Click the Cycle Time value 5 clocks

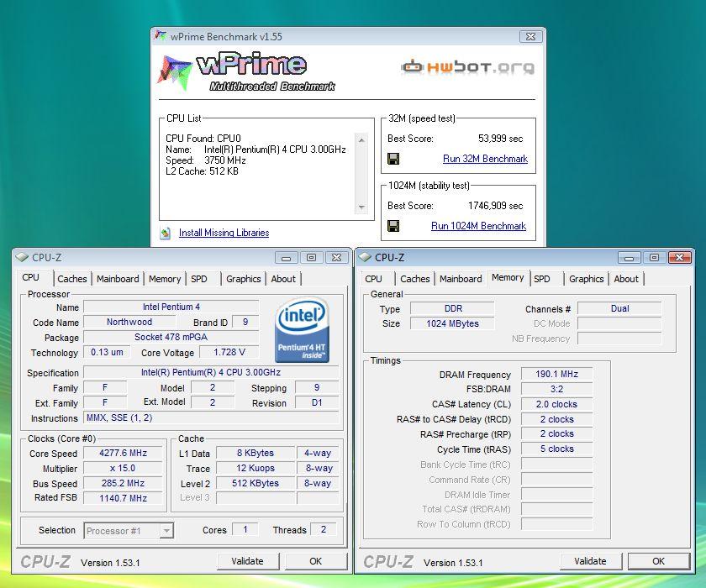(557, 449)
